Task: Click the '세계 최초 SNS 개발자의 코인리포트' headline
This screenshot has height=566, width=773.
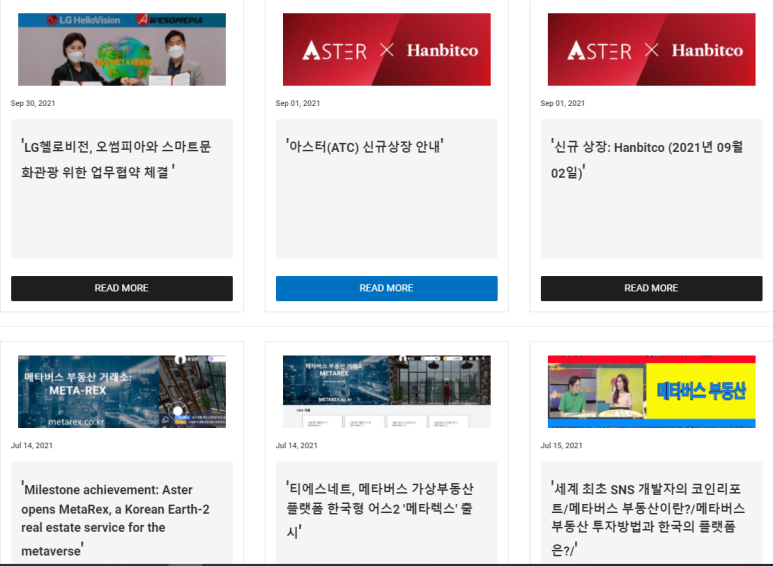Action: coord(648,519)
